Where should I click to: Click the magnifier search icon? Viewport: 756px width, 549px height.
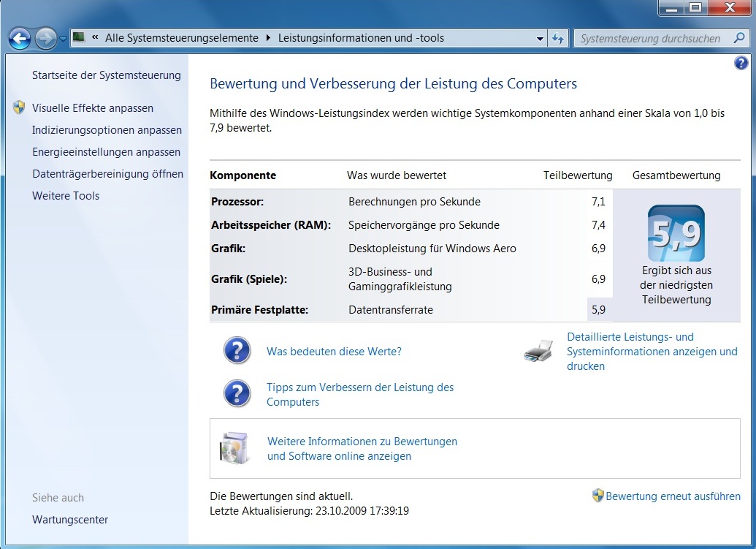[738, 38]
